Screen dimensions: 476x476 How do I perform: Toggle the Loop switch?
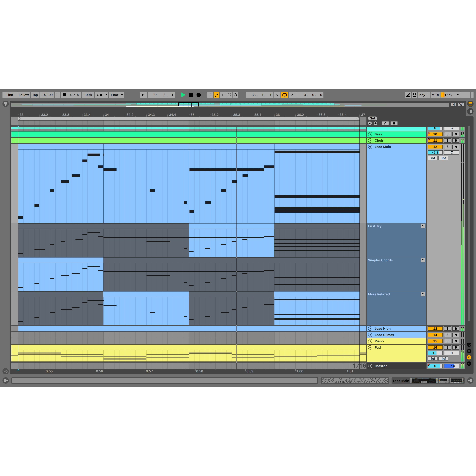[x=284, y=95]
